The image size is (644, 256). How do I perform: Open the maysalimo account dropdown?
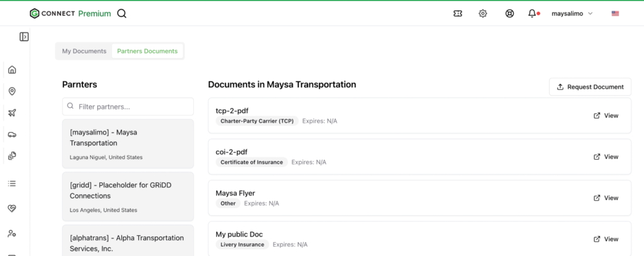pos(572,14)
